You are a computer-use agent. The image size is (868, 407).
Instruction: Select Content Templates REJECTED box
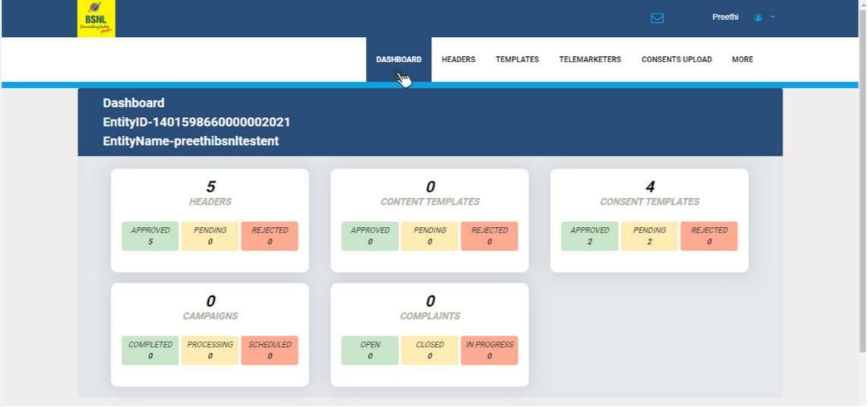(489, 236)
